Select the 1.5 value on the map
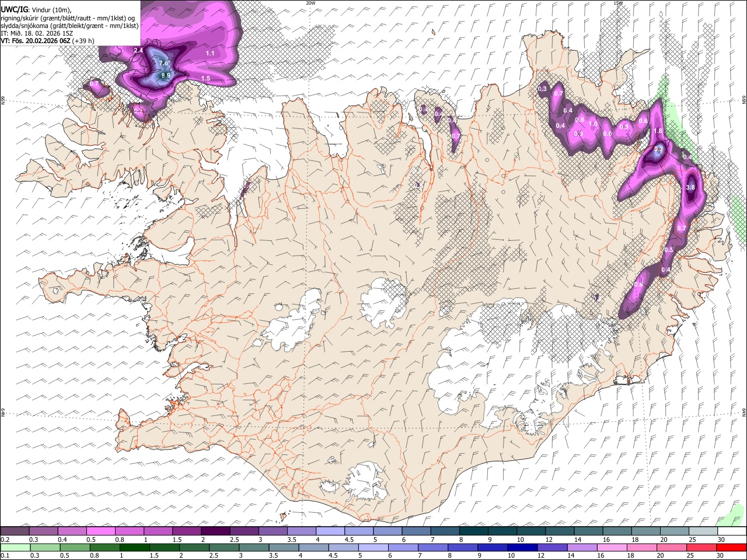Viewport: 747px width, 560px height. pyautogui.click(x=205, y=78)
